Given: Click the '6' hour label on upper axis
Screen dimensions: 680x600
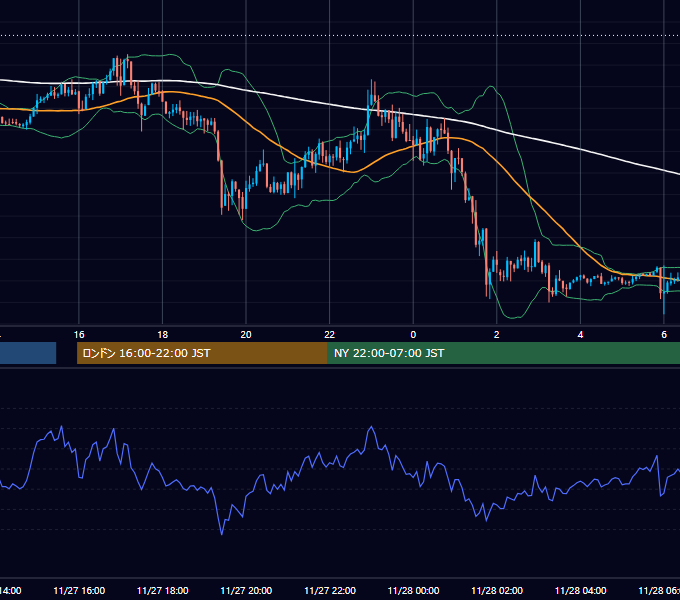Looking at the screenshot, I should 664,335.
